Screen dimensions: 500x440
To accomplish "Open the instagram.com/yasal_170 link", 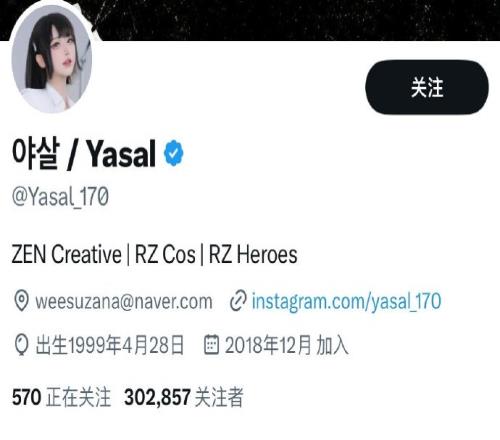I will coord(346,302).
